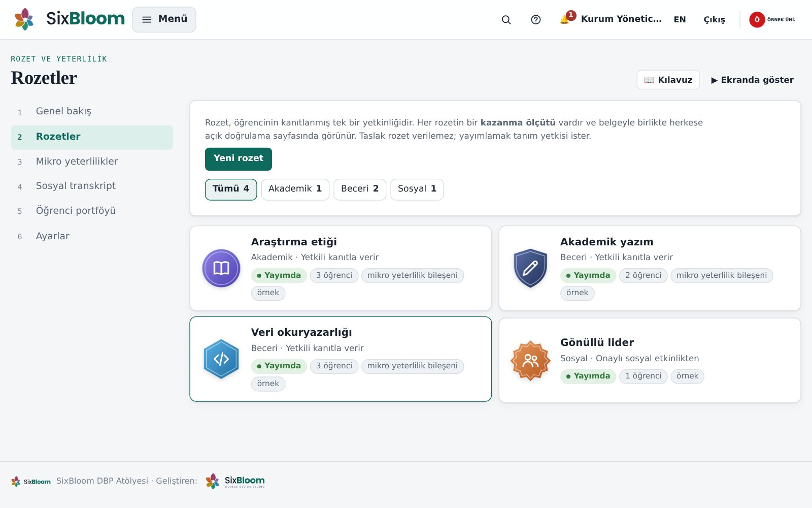This screenshot has width=812, height=508.
Task: Click the örnek tag on Gönüllü lider card
Action: coord(687,376)
